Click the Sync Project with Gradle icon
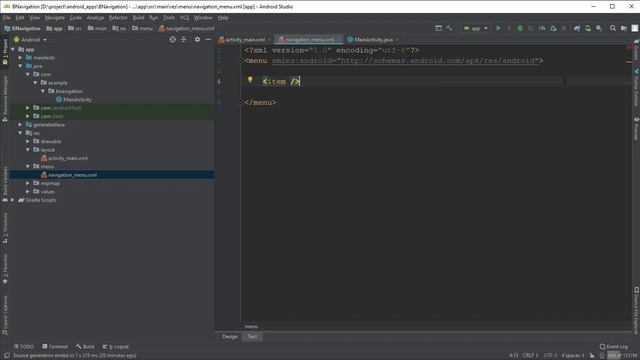The height and width of the screenshot is (360, 640). 577,28
